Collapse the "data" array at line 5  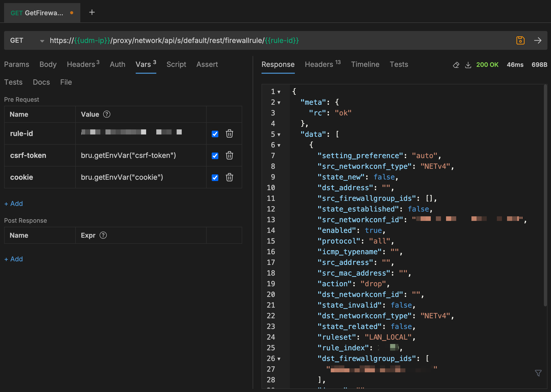(x=279, y=135)
